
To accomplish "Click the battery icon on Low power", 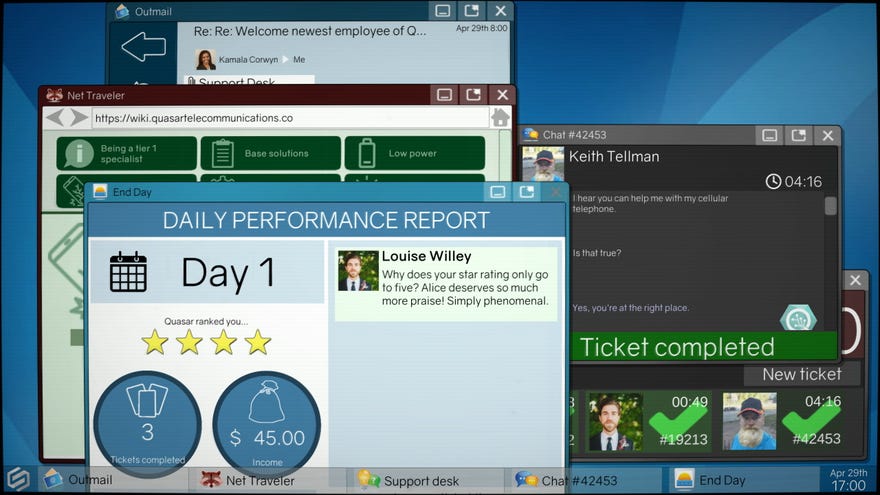I will 366,153.
